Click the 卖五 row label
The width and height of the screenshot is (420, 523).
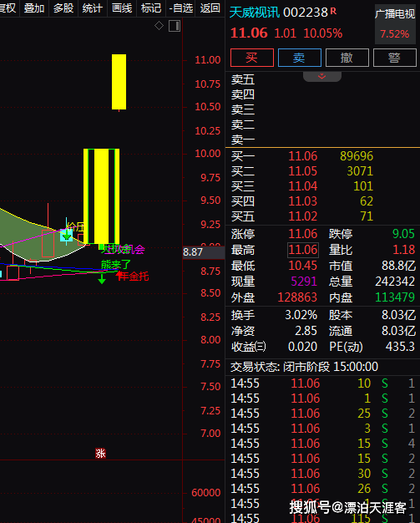243,79
